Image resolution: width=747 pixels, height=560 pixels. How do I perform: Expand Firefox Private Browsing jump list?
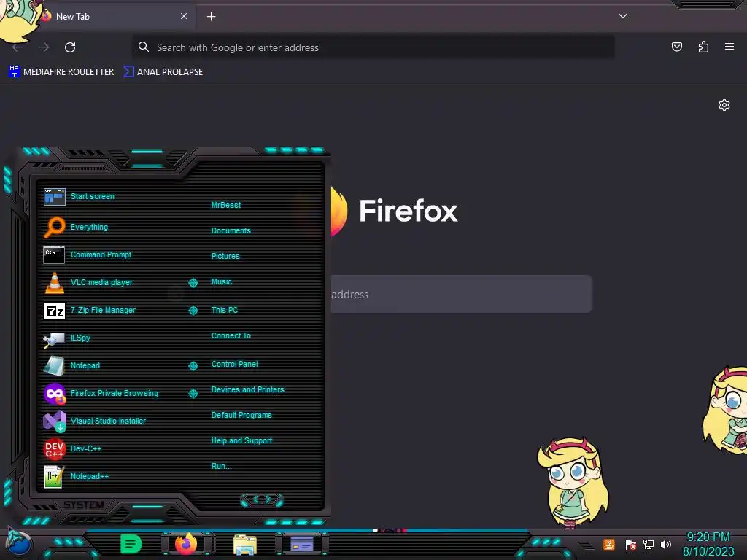[x=193, y=393]
